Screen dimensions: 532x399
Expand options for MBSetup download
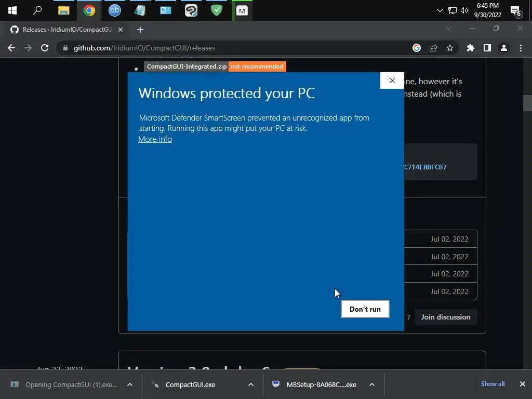(372, 384)
